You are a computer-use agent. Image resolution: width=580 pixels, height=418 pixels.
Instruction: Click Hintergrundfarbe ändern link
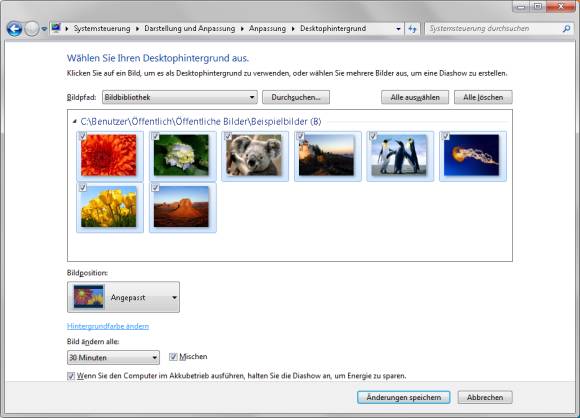click(x=108, y=326)
